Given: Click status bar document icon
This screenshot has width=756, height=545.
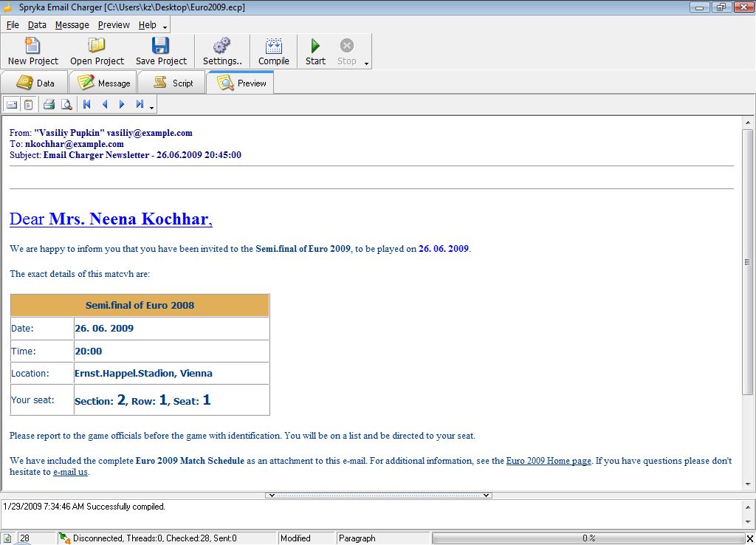Looking at the screenshot, I should point(7,538).
